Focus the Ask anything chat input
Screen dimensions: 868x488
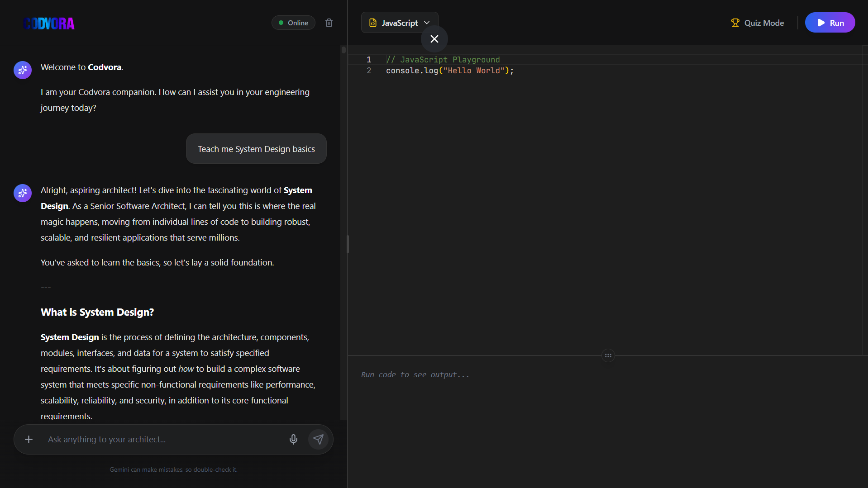coord(163,439)
